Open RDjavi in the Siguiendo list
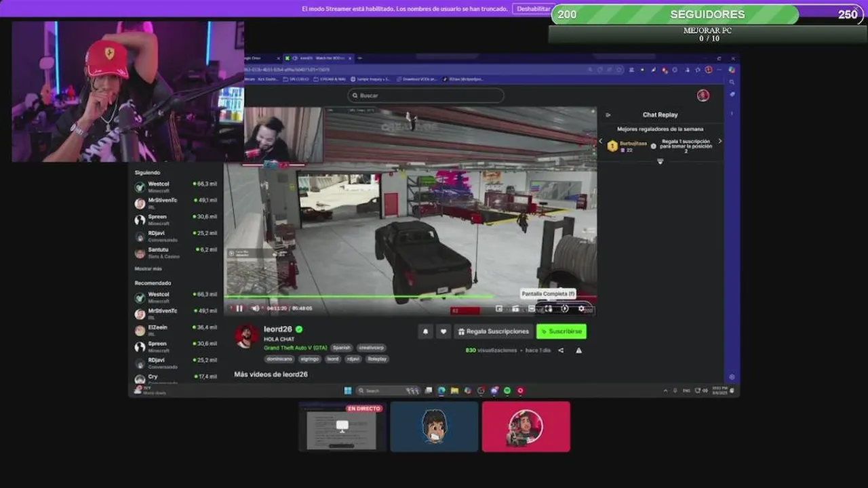Viewport: 868px width, 488px height. coord(176,236)
